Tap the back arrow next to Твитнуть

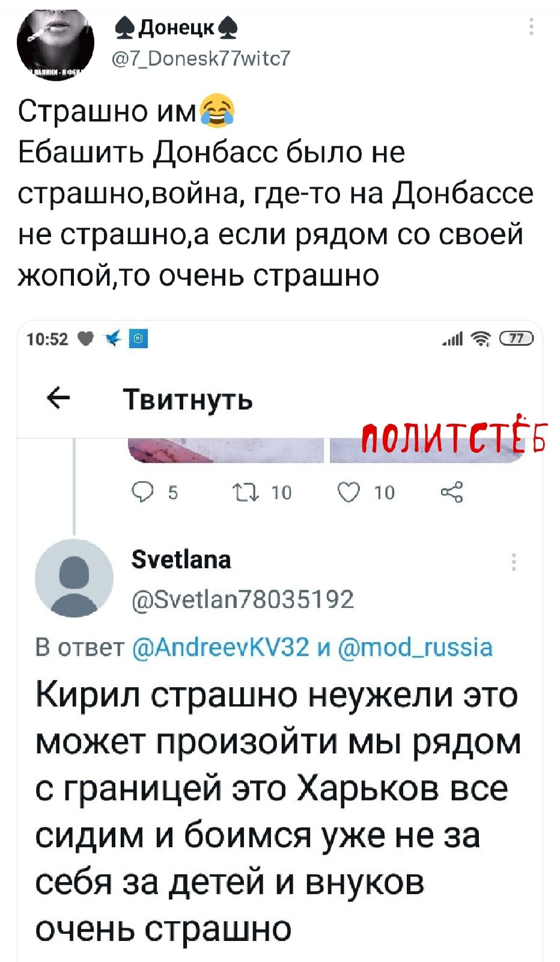58,399
